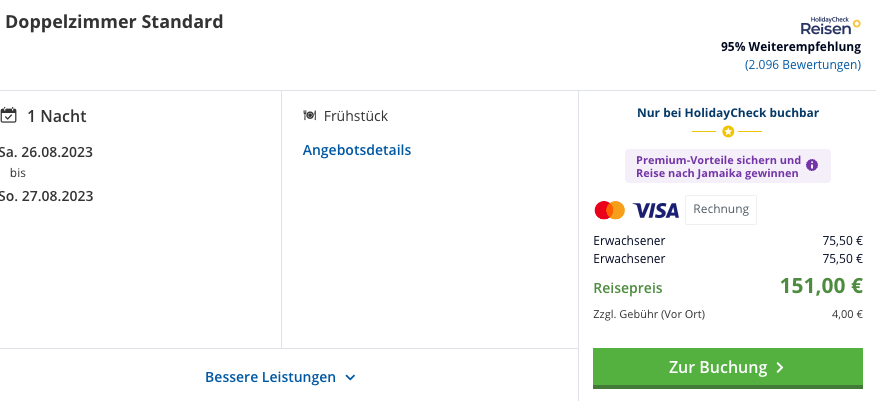Viewport: 876px width, 401px height.
Task: Click the 151,00 € Reisepreis amount
Action: click(821, 286)
